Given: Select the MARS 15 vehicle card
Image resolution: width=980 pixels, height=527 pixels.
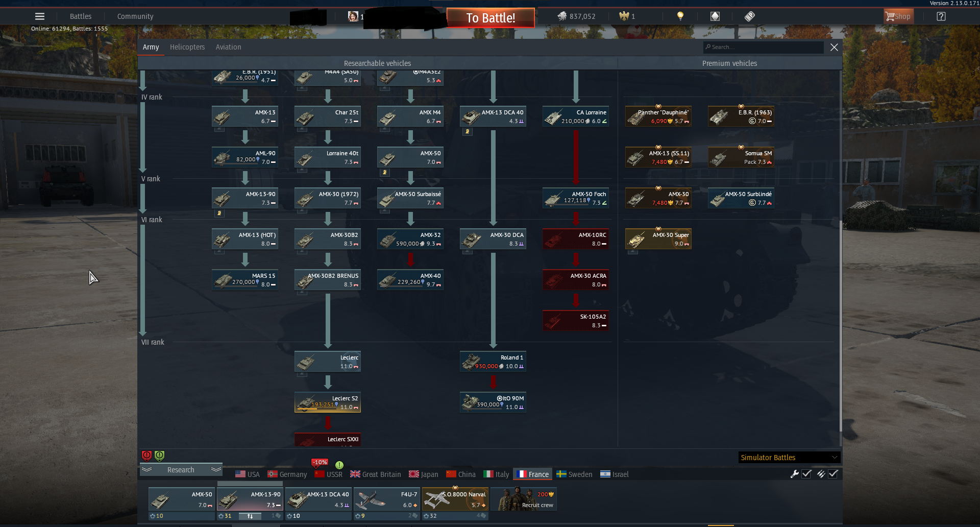Looking at the screenshot, I should point(245,280).
